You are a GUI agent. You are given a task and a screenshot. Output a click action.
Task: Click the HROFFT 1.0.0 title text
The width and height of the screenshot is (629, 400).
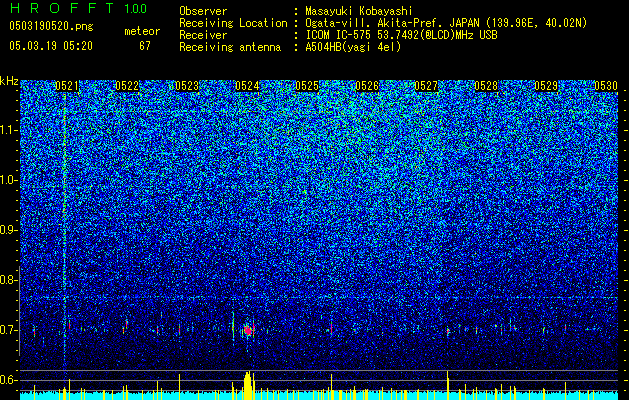[79, 8]
